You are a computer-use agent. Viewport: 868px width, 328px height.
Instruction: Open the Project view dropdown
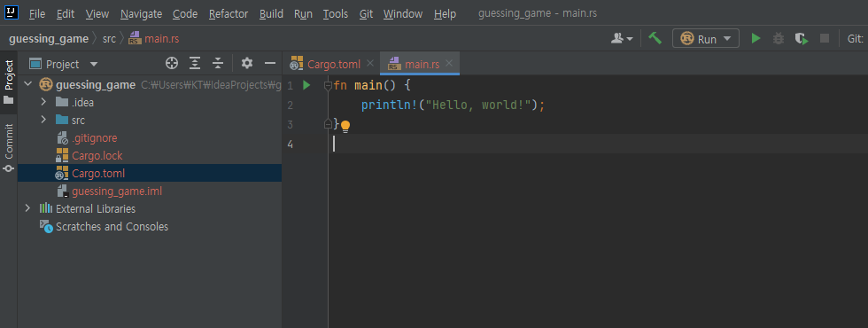tap(63, 64)
